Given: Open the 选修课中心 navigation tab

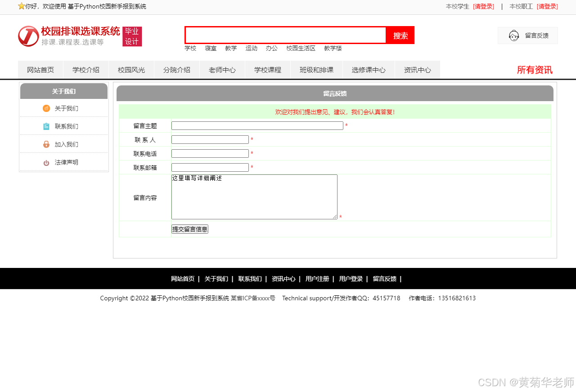Looking at the screenshot, I should 369,70.
